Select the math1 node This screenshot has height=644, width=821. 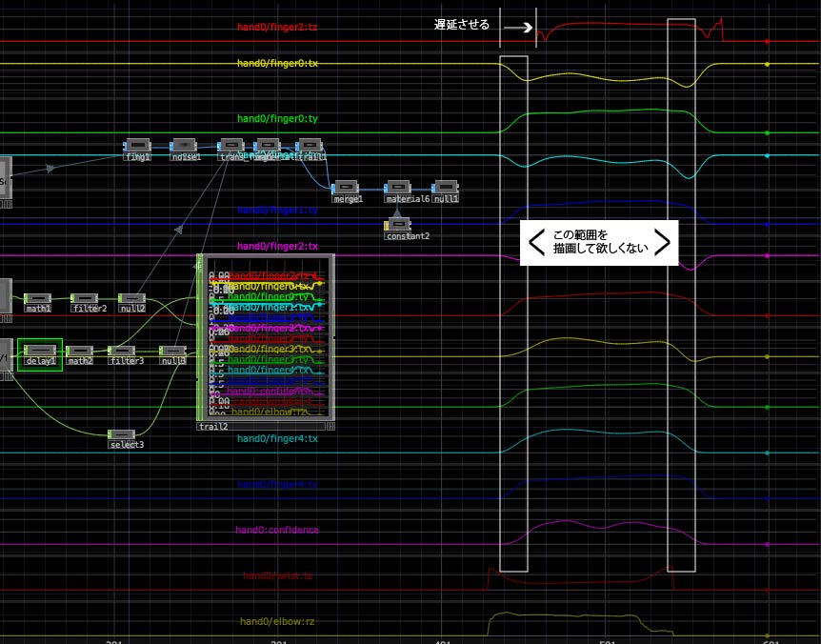37,298
